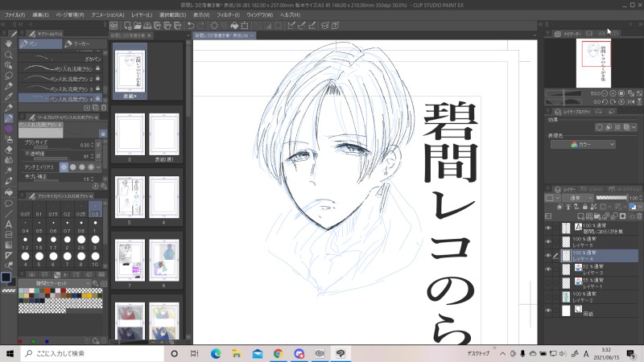Adjust the layer opacity slider

[x=611, y=198]
